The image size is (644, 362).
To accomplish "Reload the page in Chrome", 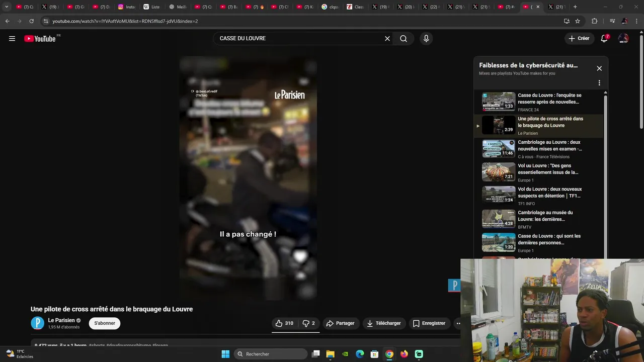I will pos(31,21).
